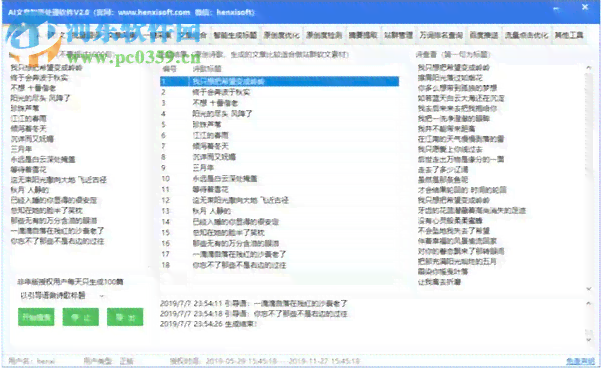The height and width of the screenshot is (368, 601).
Task: Select row numbered 6 in the poem table
Action: 279,135
